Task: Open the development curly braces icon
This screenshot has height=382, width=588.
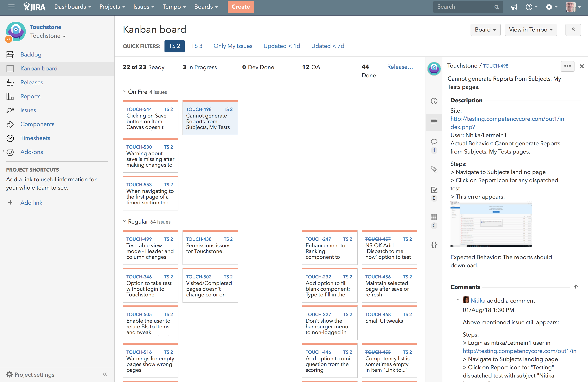Action: [x=434, y=245]
